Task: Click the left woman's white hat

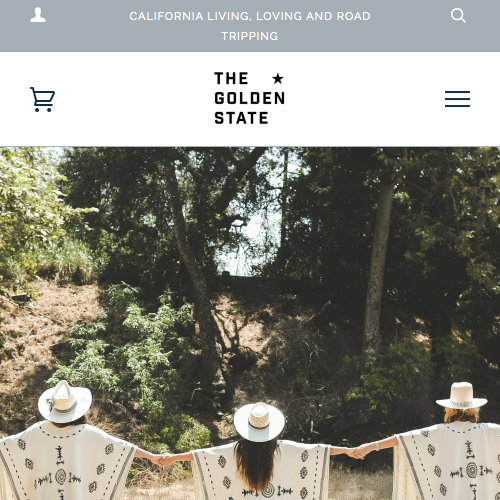Action: click(x=65, y=401)
